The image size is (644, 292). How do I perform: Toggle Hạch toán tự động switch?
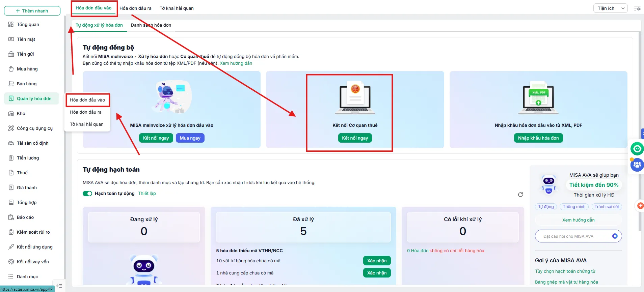(87, 194)
